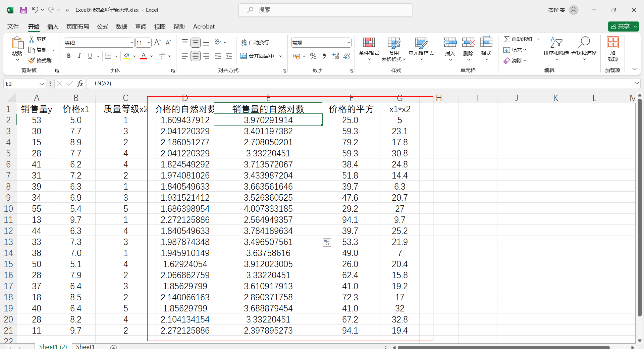Click the Conditional Formatting (条件格式) icon

point(369,43)
